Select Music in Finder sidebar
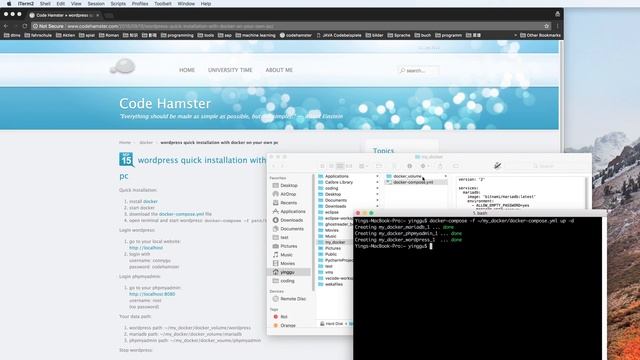 point(287,255)
